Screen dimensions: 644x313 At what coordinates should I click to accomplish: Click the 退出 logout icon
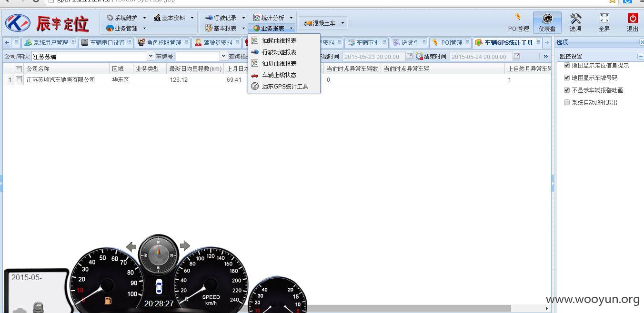(633, 22)
